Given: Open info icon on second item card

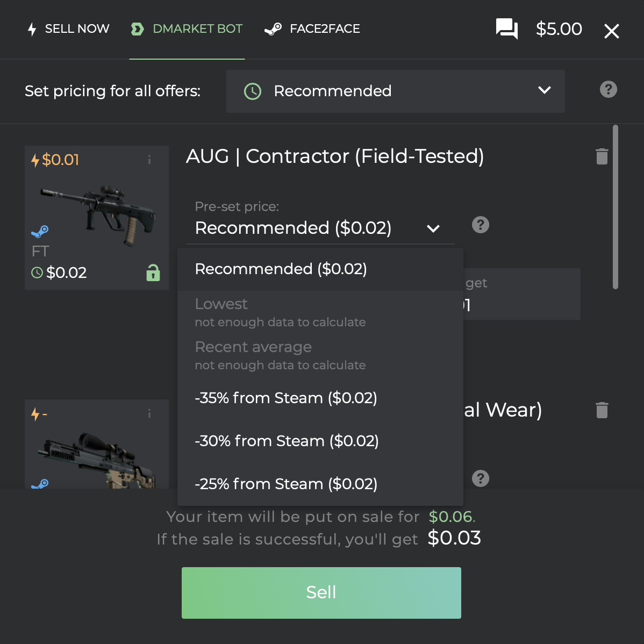Looking at the screenshot, I should coord(149,413).
